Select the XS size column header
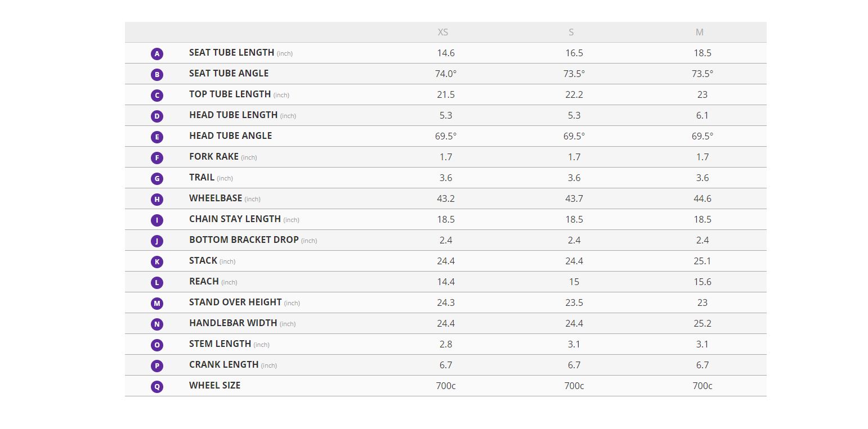 click(x=443, y=32)
